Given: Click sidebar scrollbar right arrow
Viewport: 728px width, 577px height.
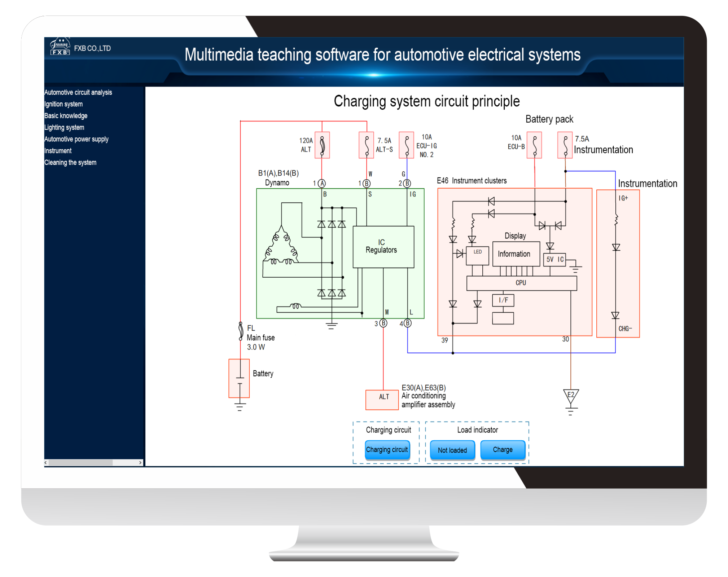Looking at the screenshot, I should 140,463.
